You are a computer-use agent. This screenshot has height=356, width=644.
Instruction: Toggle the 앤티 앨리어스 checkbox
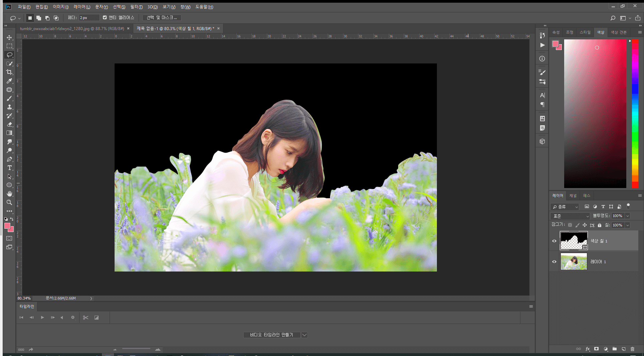click(x=105, y=18)
